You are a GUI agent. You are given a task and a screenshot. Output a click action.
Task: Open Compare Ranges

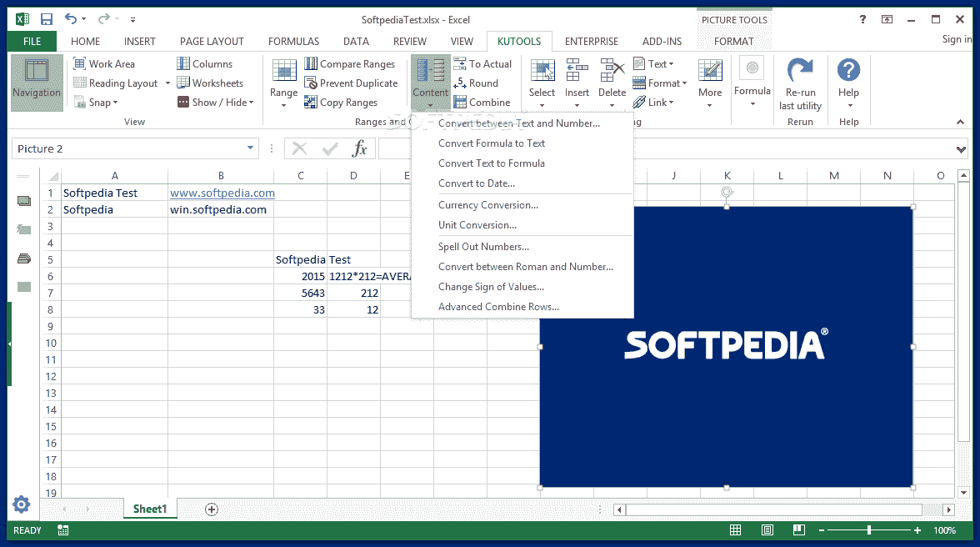[351, 63]
